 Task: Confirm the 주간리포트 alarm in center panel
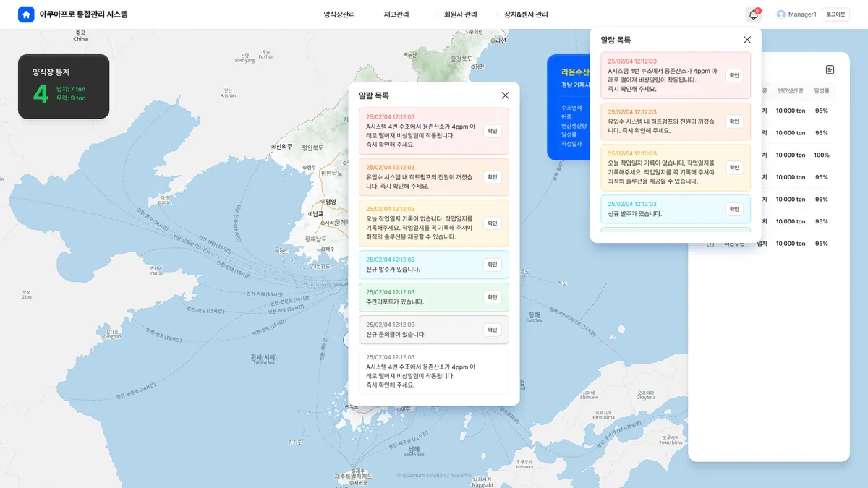pyautogui.click(x=493, y=297)
